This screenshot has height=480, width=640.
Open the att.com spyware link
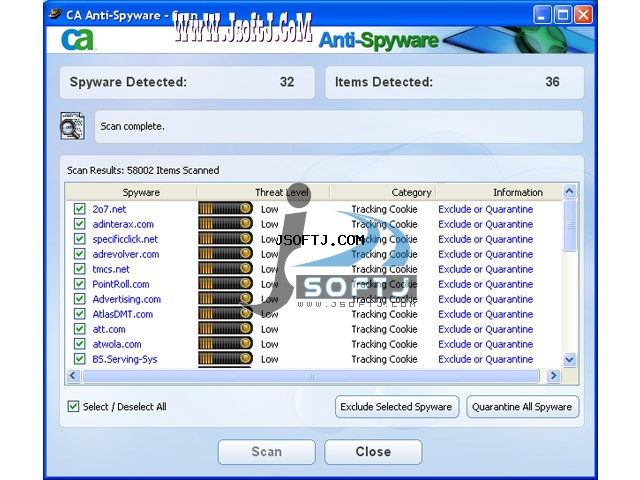(109, 329)
